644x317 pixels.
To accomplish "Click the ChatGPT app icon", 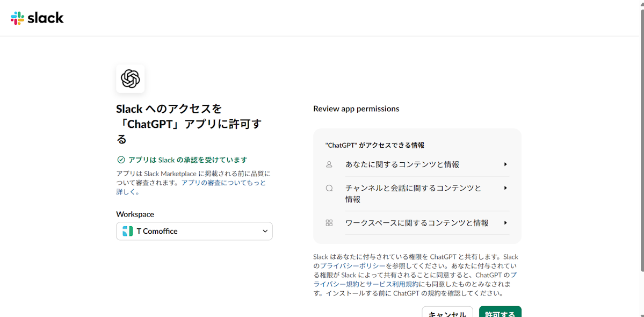I will 130,79.
